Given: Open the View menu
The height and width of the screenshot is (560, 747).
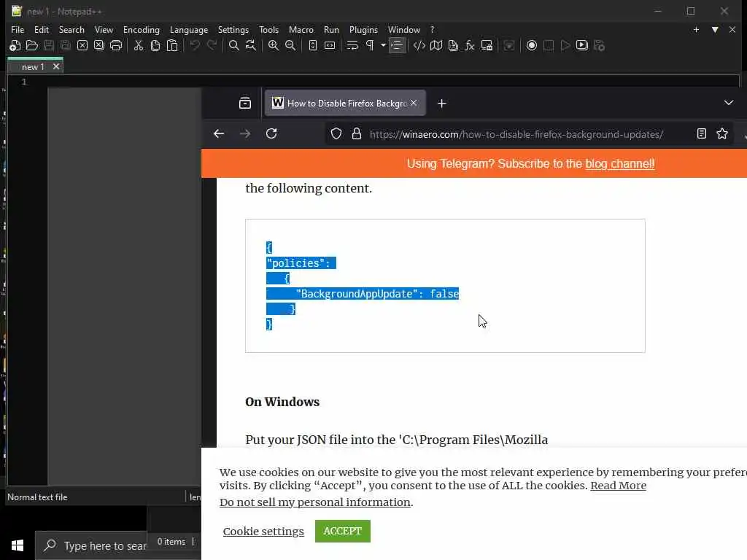Looking at the screenshot, I should point(104,29).
